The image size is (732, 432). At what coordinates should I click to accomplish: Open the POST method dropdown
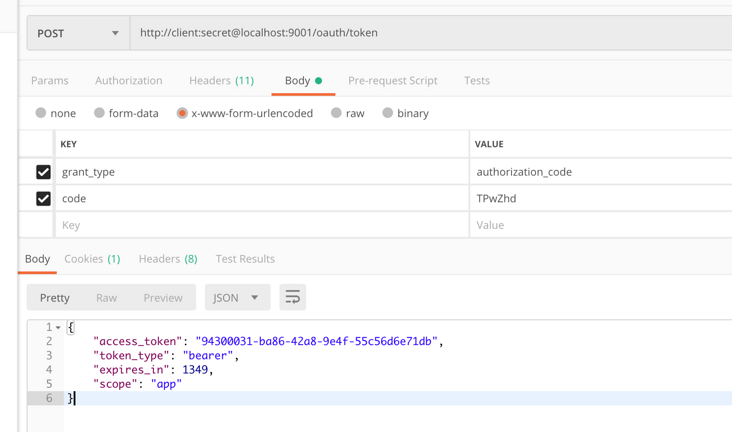point(78,33)
